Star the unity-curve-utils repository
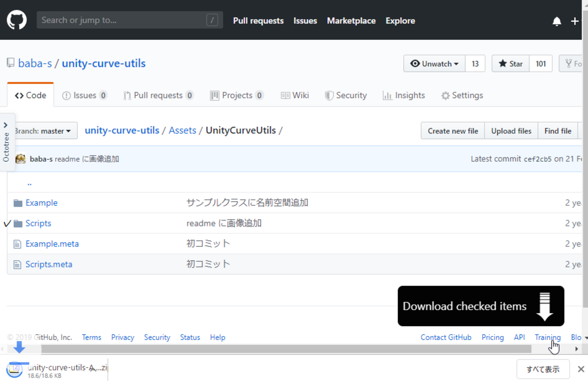The width and height of the screenshot is (588, 384). pyautogui.click(x=510, y=63)
